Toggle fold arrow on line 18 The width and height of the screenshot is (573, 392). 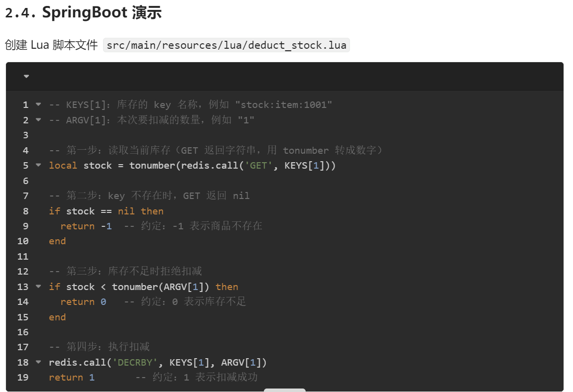(38, 362)
